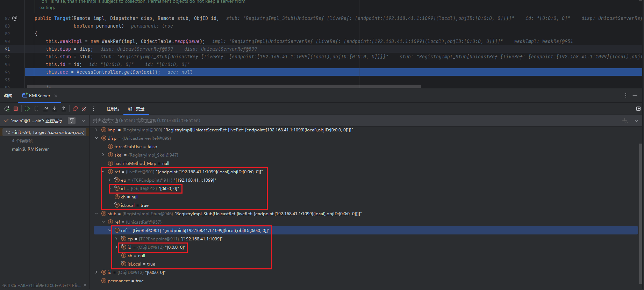Expand the impl variable node
The width and height of the screenshot is (644, 290).
click(97, 130)
